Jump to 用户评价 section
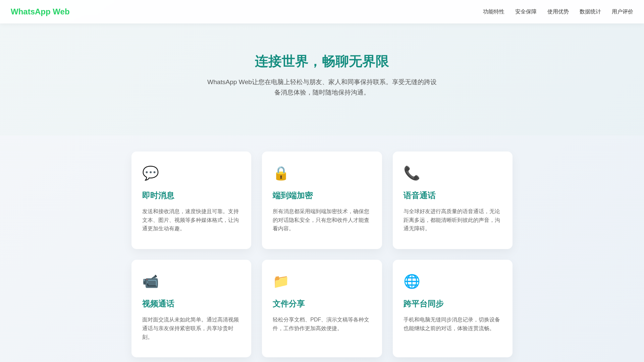The image size is (644, 362). (622, 12)
